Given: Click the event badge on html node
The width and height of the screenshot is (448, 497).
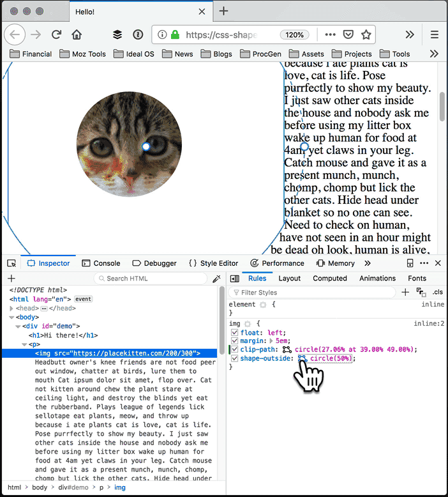Looking at the screenshot, I should [83, 299].
